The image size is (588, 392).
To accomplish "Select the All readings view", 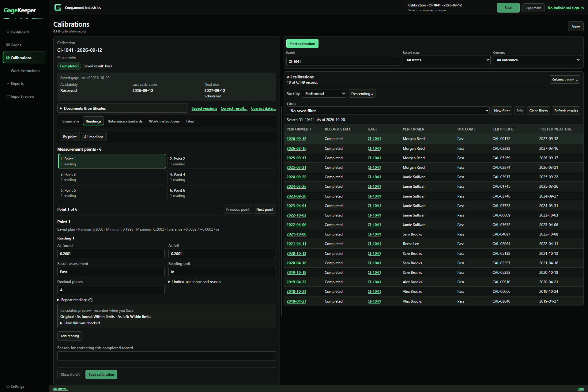I will pos(94,137).
